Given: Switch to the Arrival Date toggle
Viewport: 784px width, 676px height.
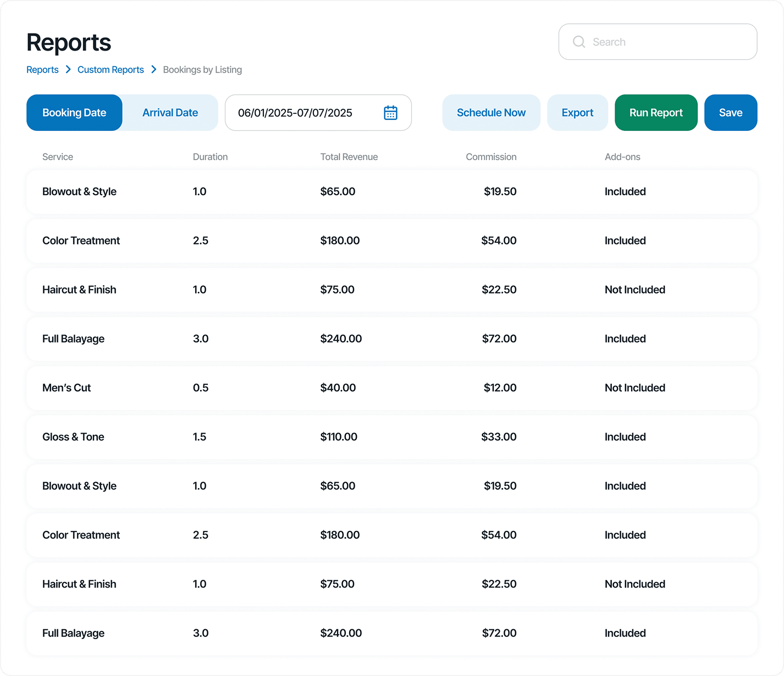Looking at the screenshot, I should tap(170, 113).
